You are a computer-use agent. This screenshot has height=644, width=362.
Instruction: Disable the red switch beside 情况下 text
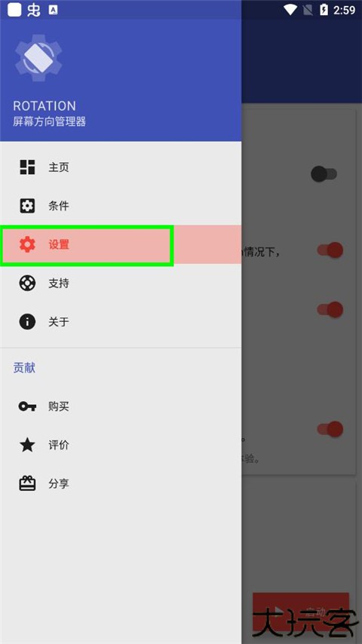[x=330, y=250]
